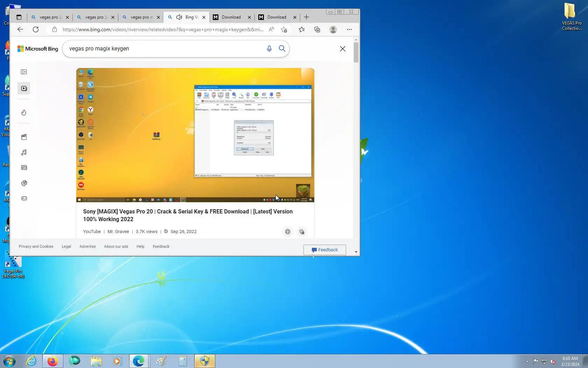The width and height of the screenshot is (588, 368).
Task: Save the video using the save icon
Action: tap(302, 232)
